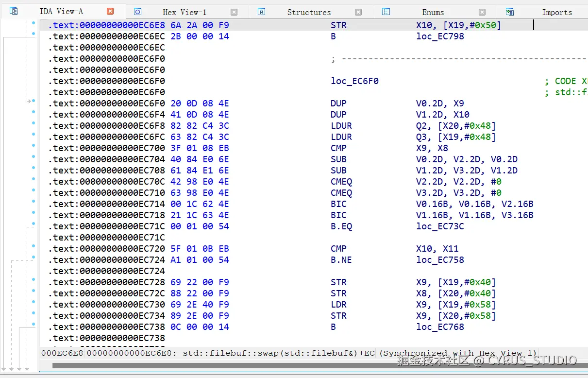Click the Imports tab icon
Screen dimensions: 588x378
509,12
